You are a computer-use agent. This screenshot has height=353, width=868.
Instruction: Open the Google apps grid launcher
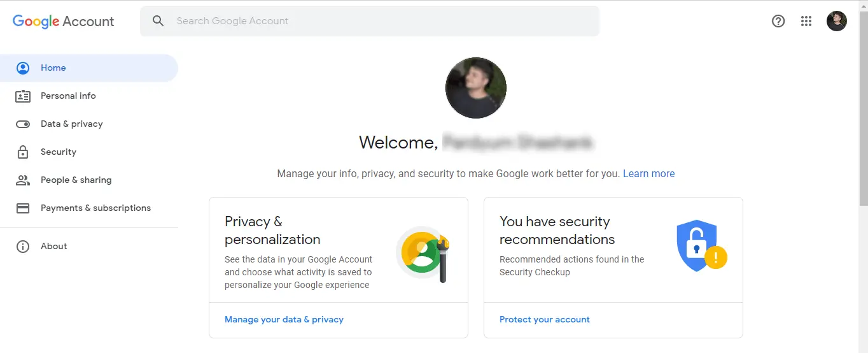pos(806,21)
